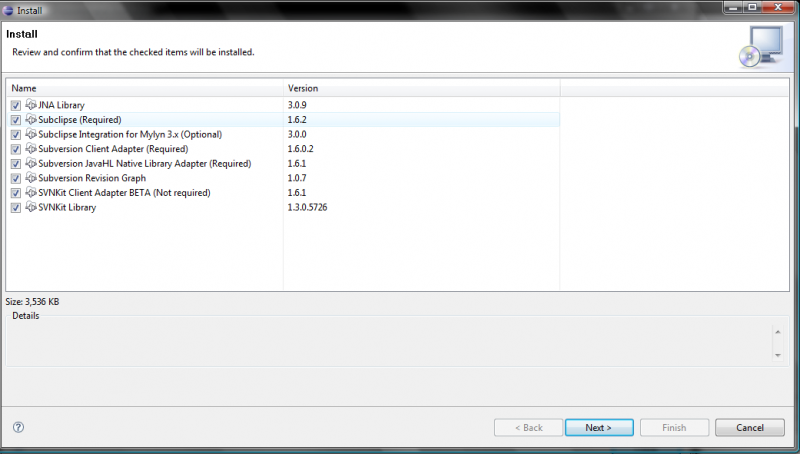Click the JNA Library feature icon
The image size is (800, 454).
coord(31,105)
